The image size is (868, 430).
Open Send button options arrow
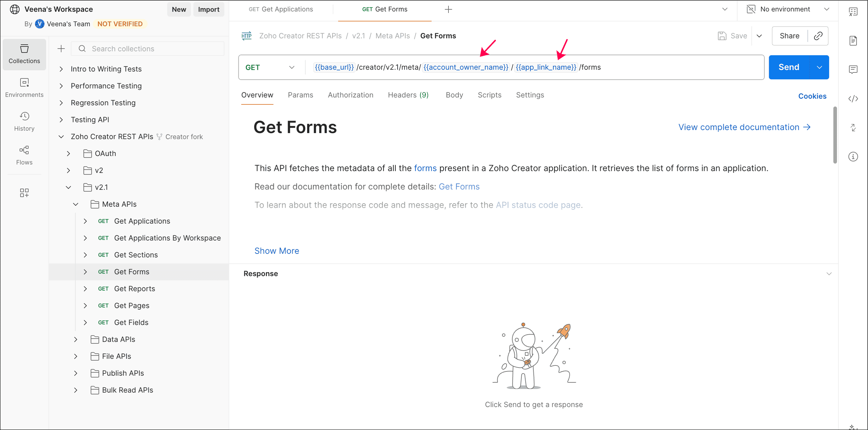point(819,67)
